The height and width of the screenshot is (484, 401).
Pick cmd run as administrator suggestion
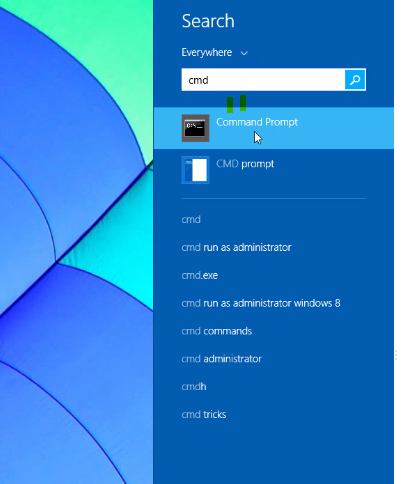coord(236,247)
